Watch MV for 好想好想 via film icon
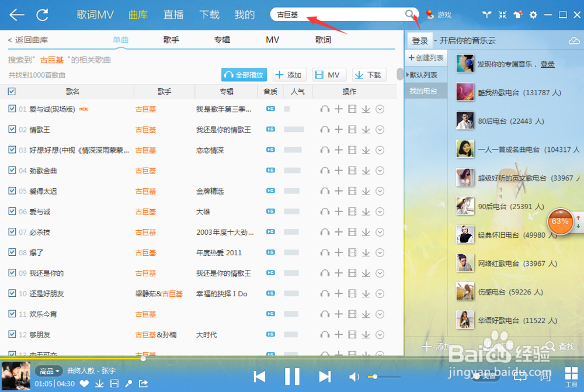The image size is (584, 392). pyautogui.click(x=352, y=150)
